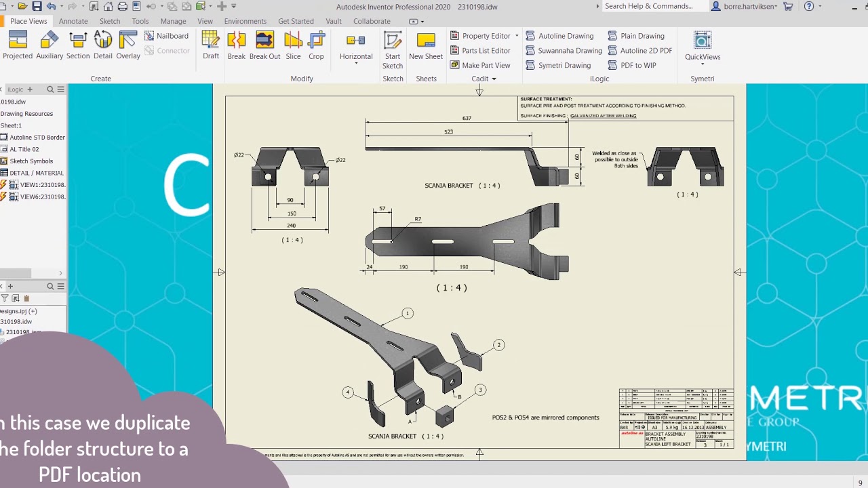The height and width of the screenshot is (488, 868).
Task: Open the Manage ribbon tab
Action: tap(173, 21)
